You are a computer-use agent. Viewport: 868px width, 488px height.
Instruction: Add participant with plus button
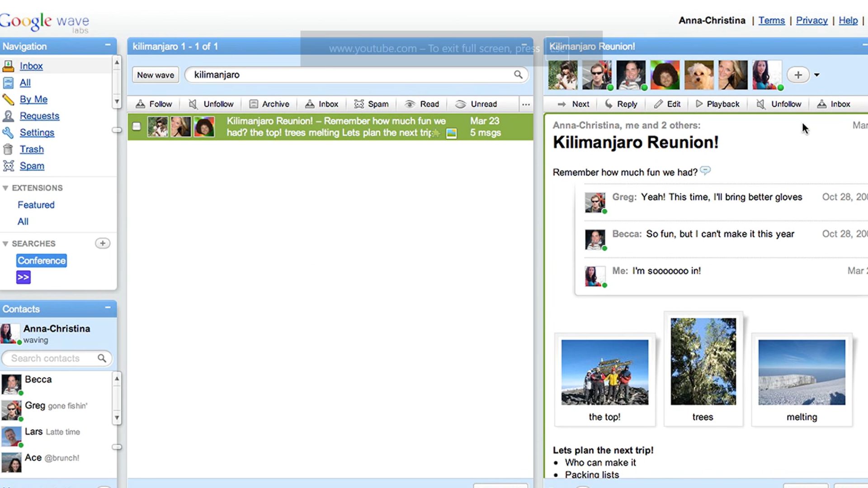(798, 75)
